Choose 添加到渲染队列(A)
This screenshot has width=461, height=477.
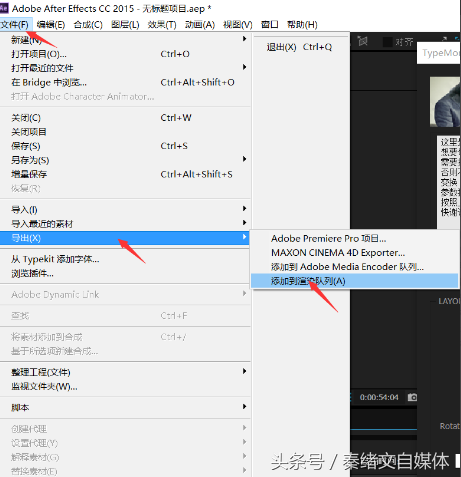click(x=355, y=281)
